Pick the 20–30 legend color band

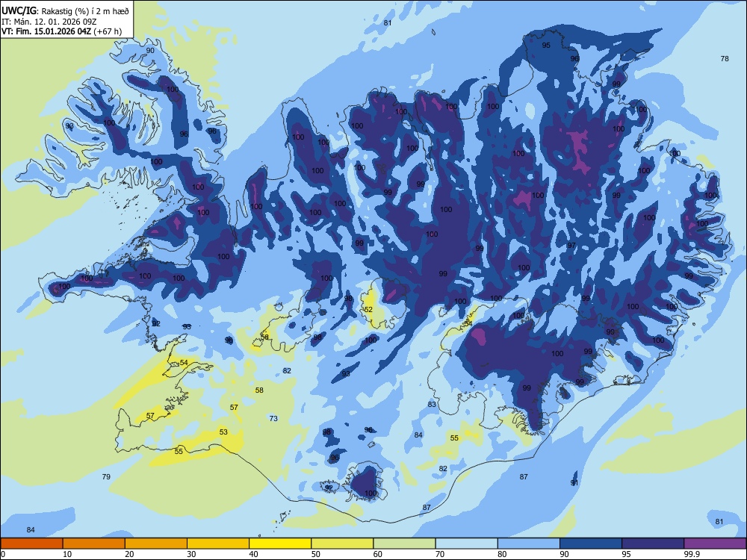tap(156, 544)
